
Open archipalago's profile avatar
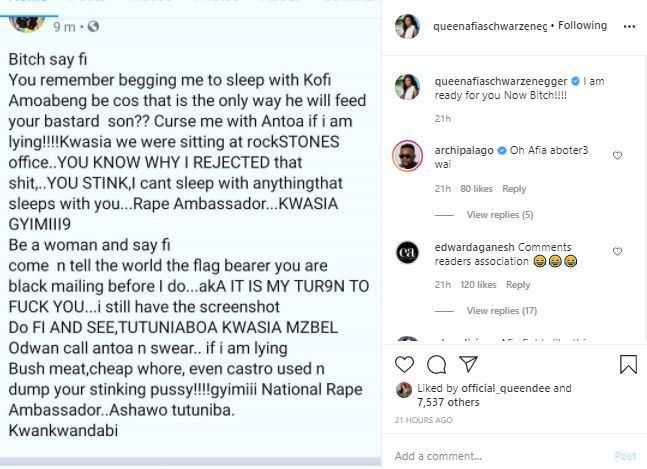pyautogui.click(x=407, y=155)
